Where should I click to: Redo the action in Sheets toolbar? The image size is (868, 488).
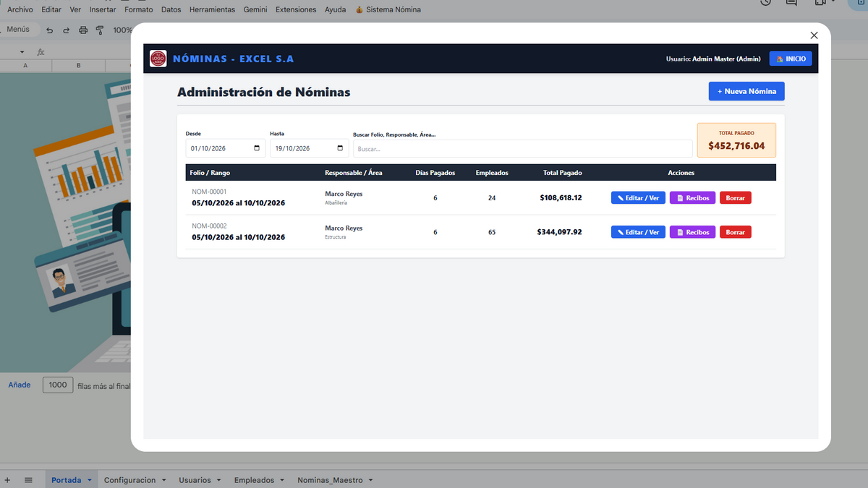67,30
